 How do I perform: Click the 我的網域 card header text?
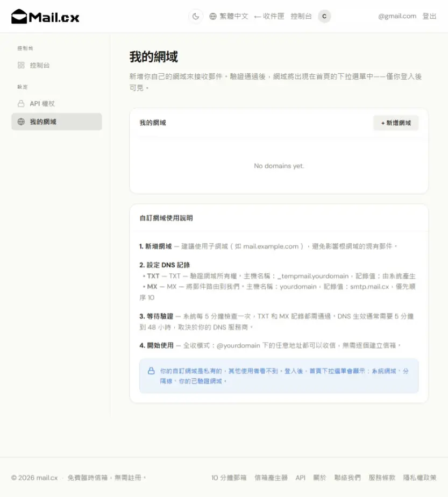pos(153,123)
